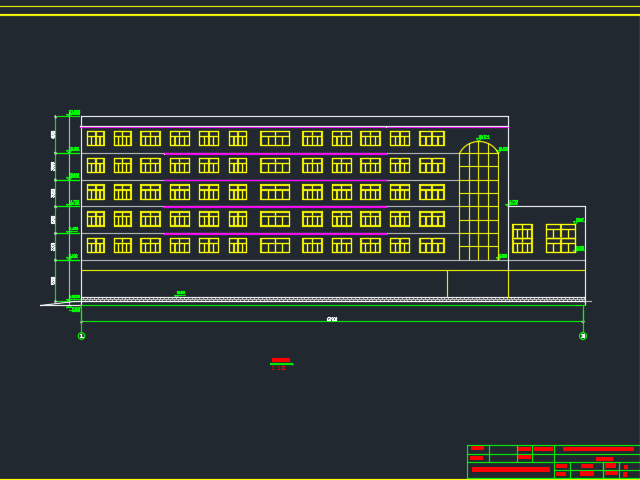
Task: Pick the overall length dimension text under building
Action: coord(332,319)
